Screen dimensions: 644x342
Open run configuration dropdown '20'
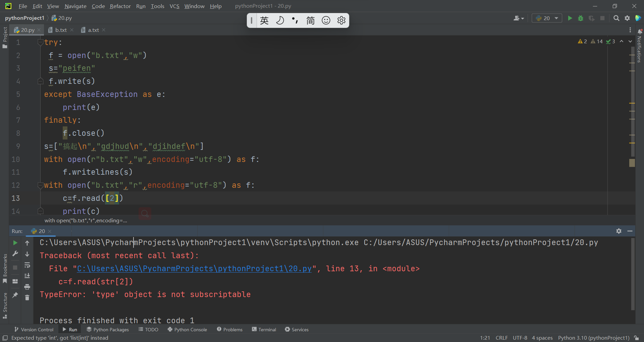(x=547, y=18)
